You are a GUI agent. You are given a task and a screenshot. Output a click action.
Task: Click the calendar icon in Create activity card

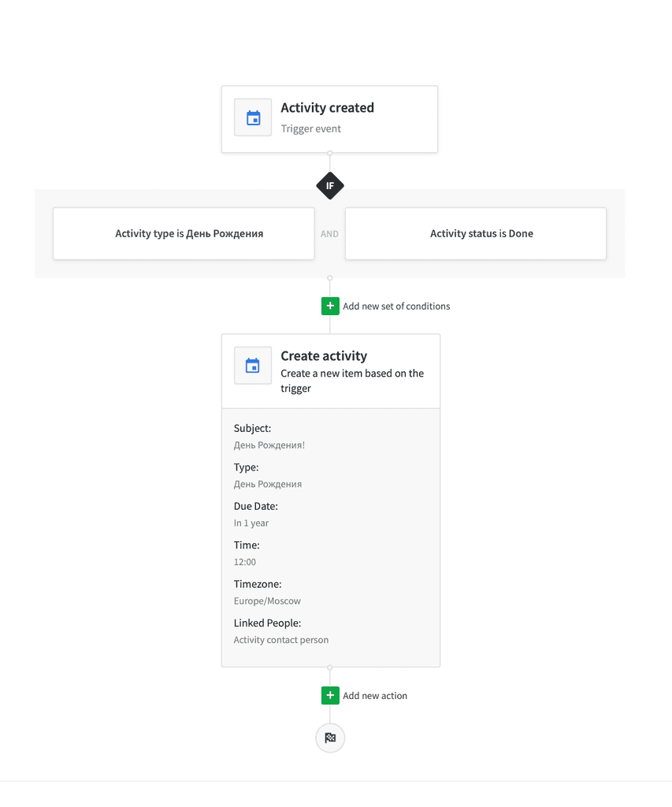click(x=253, y=366)
